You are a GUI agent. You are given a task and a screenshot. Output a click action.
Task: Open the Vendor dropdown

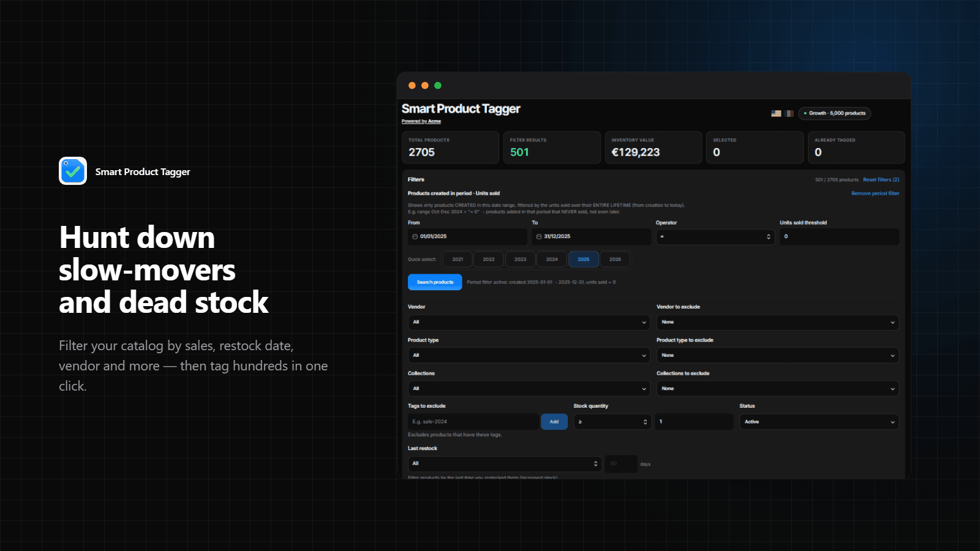tap(529, 322)
